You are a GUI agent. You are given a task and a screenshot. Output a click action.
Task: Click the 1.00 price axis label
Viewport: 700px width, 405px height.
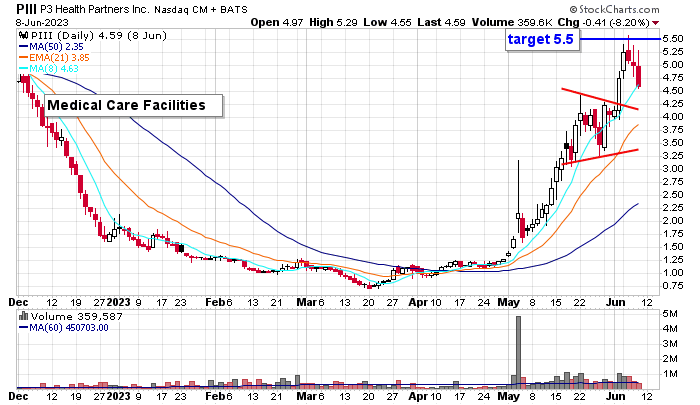tap(673, 273)
